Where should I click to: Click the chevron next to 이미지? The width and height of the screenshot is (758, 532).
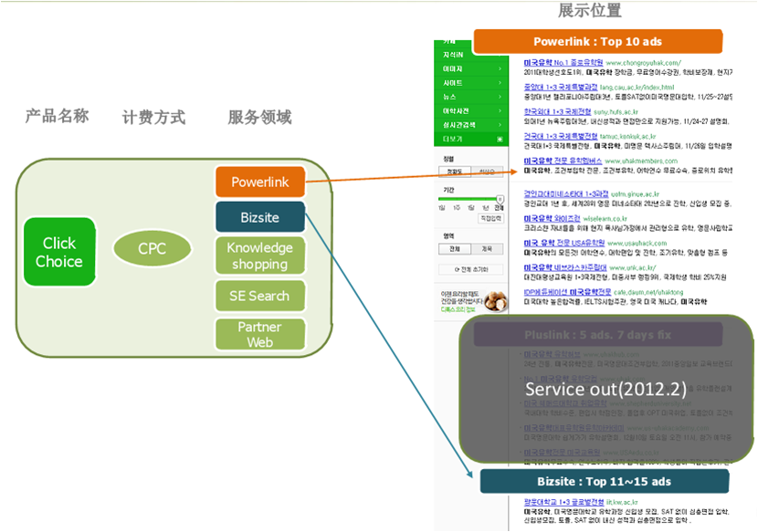[500, 69]
